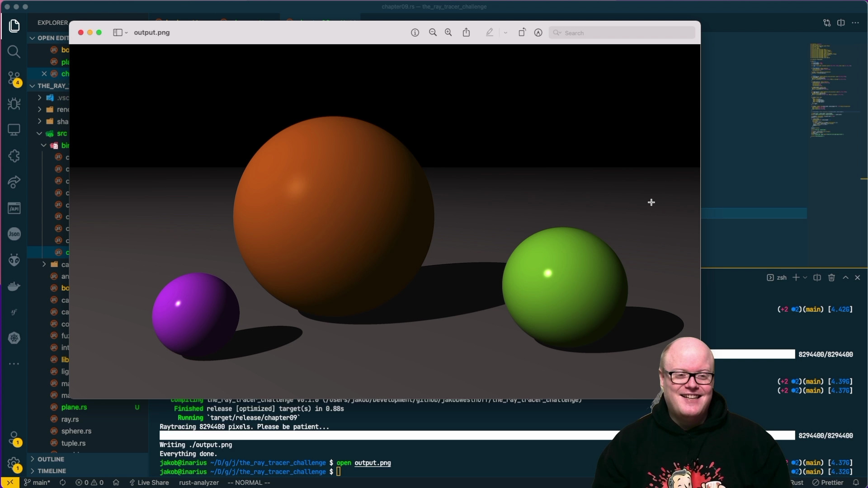
Task: Activate the Markup highlight pen in Preview
Action: (x=490, y=33)
